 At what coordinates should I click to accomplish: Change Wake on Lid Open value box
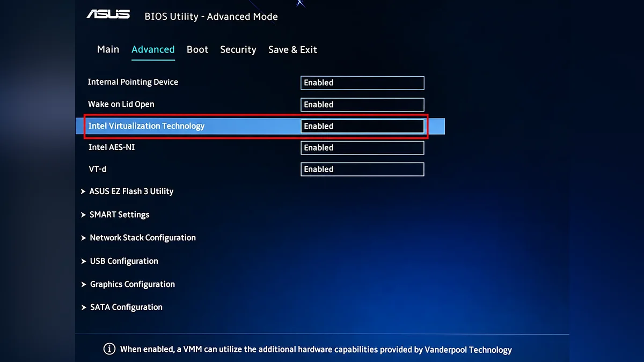click(362, 105)
